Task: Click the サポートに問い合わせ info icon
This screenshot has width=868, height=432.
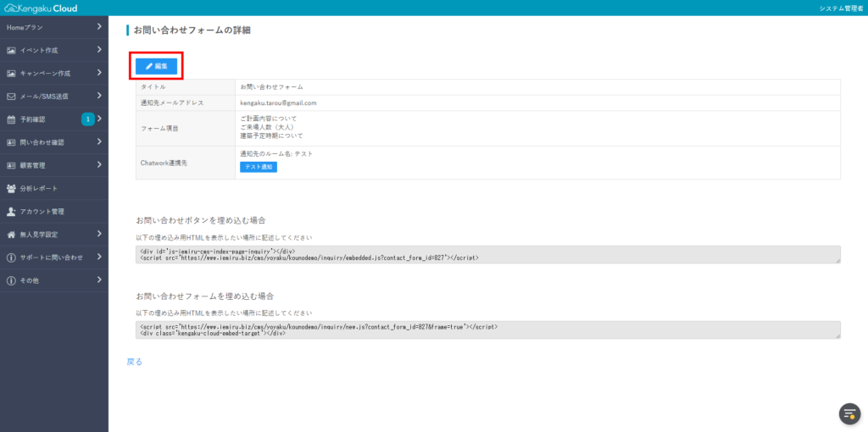Action: (11, 258)
